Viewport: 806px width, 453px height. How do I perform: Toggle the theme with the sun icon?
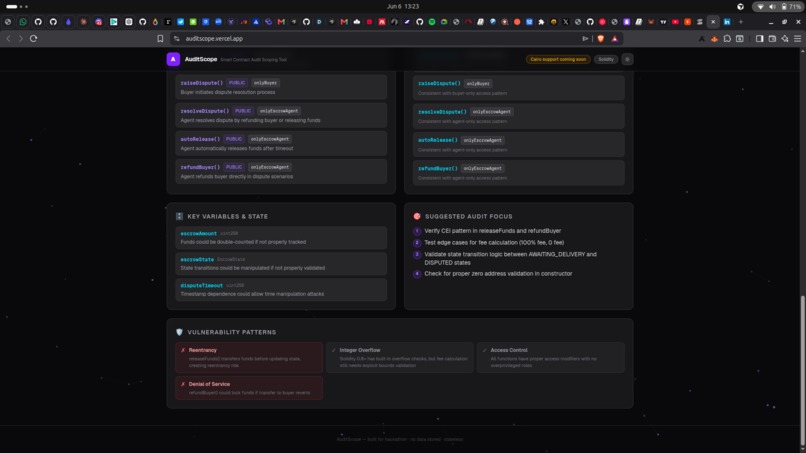tap(627, 59)
